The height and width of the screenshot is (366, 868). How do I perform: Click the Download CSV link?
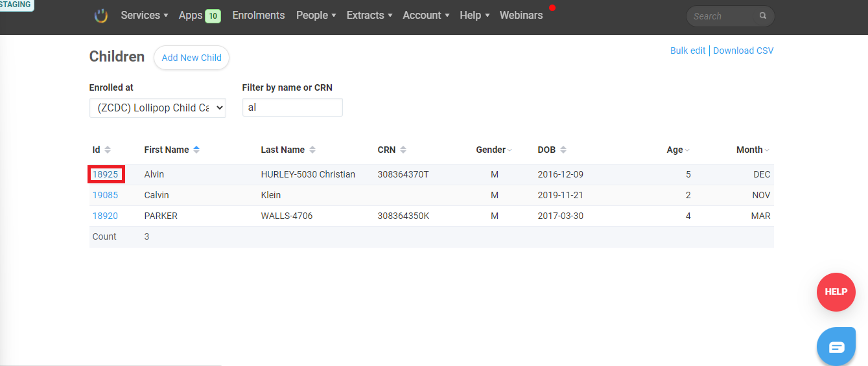click(x=744, y=51)
